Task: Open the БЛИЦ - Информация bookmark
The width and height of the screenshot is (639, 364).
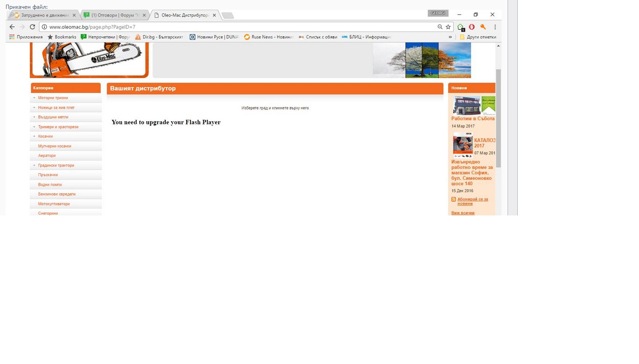Action: (367, 37)
